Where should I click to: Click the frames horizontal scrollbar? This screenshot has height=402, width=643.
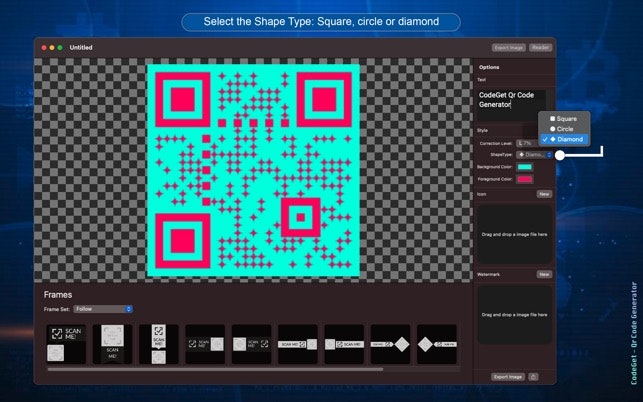(x=215, y=369)
